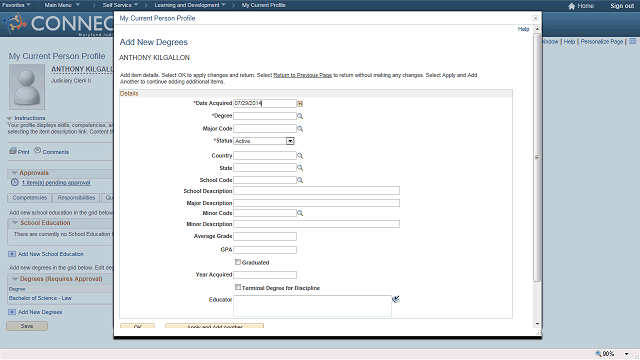Collapse the Instructions section
640x360 pixels.
point(9,118)
